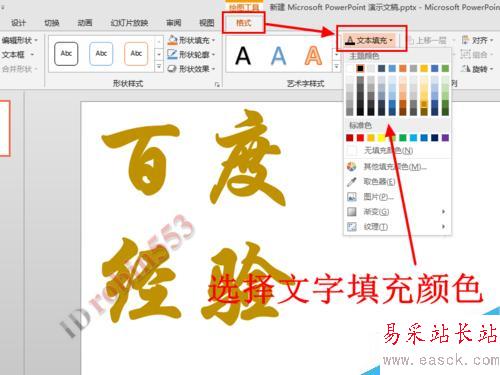Expand the 渐变 gradient submenu arrow
This screenshot has height=375, width=500.
[x=443, y=212]
